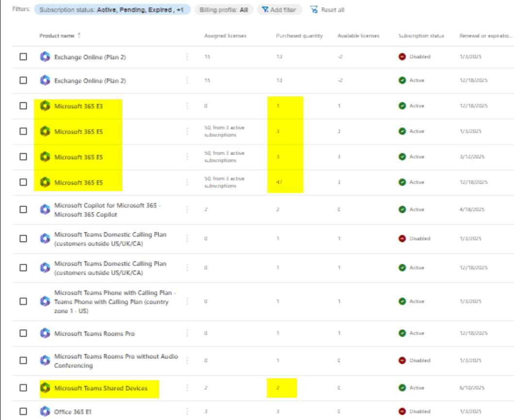Select the Microsoft Teams Shared Devices checkbox
This screenshot has height=420, width=514.
[x=23, y=388]
